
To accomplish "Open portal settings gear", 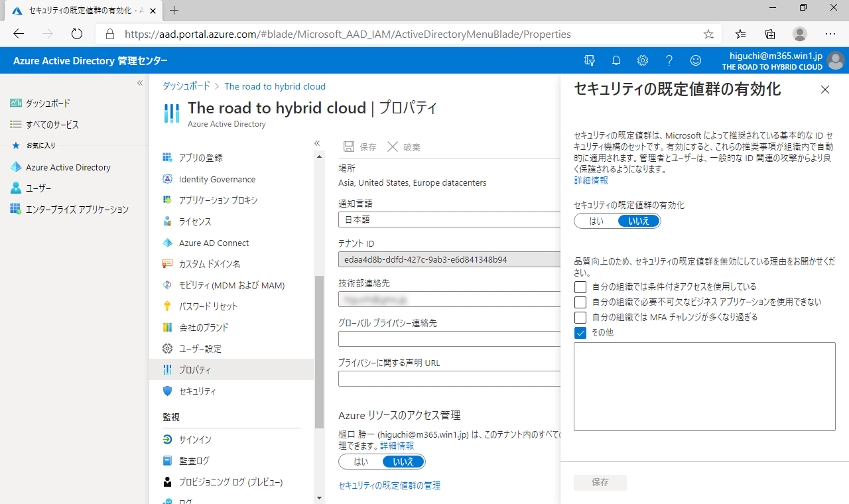I will tap(643, 60).
